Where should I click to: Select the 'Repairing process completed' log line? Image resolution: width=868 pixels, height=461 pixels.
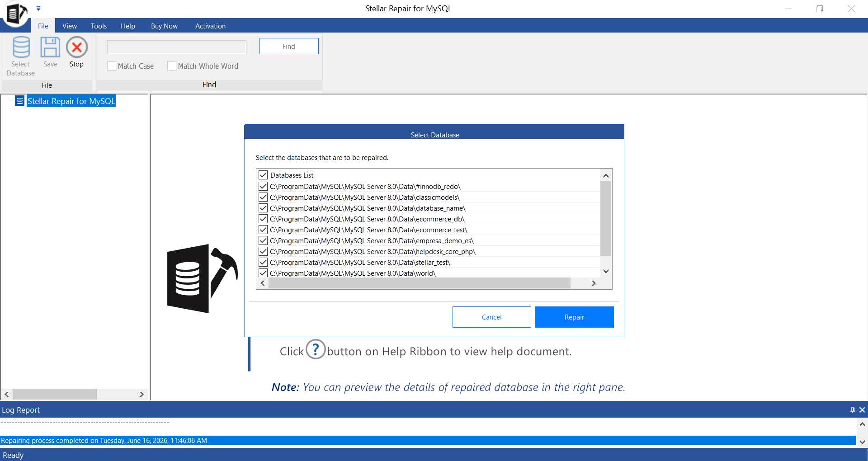click(428, 440)
